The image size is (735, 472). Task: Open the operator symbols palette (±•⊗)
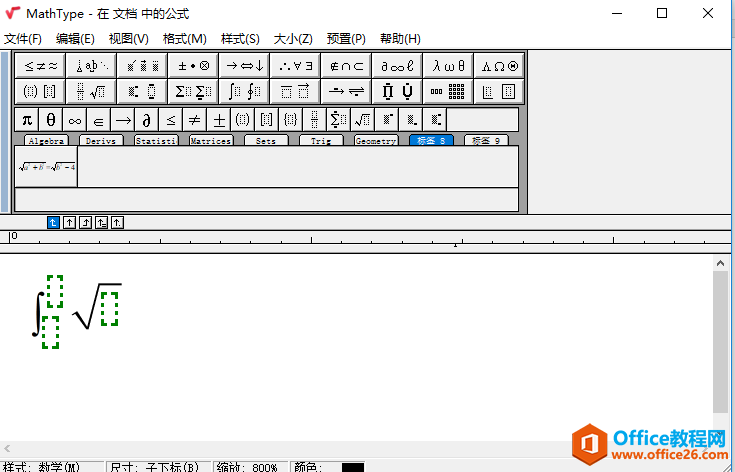193,66
